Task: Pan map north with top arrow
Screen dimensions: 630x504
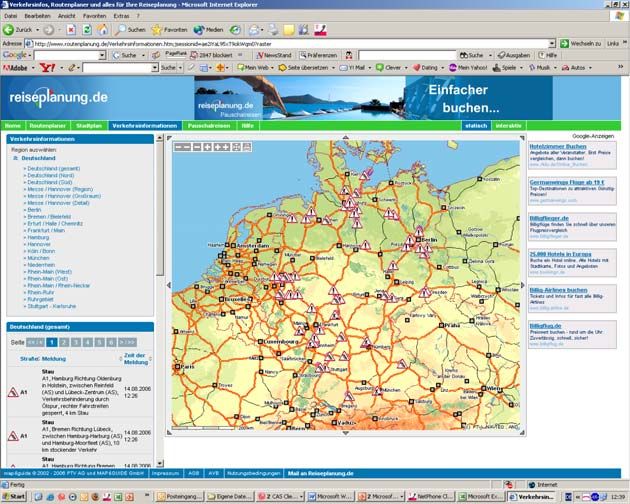Action: (x=346, y=137)
